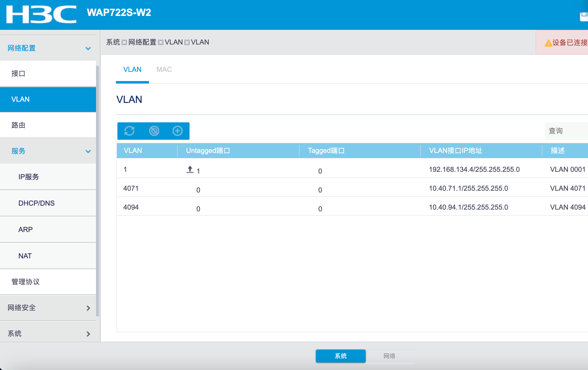This screenshot has width=588, height=370.
Task: Expand the 系统 sidebar menu
Action: click(x=88, y=334)
